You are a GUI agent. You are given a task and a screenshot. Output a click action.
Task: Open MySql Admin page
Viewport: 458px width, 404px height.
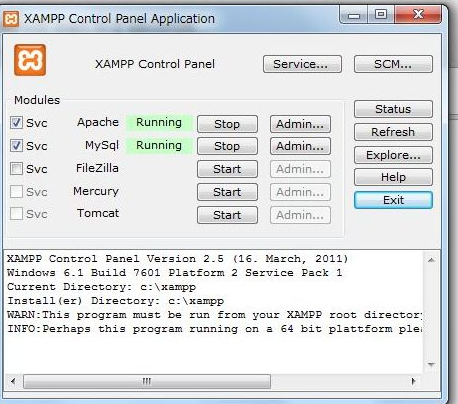[300, 146]
